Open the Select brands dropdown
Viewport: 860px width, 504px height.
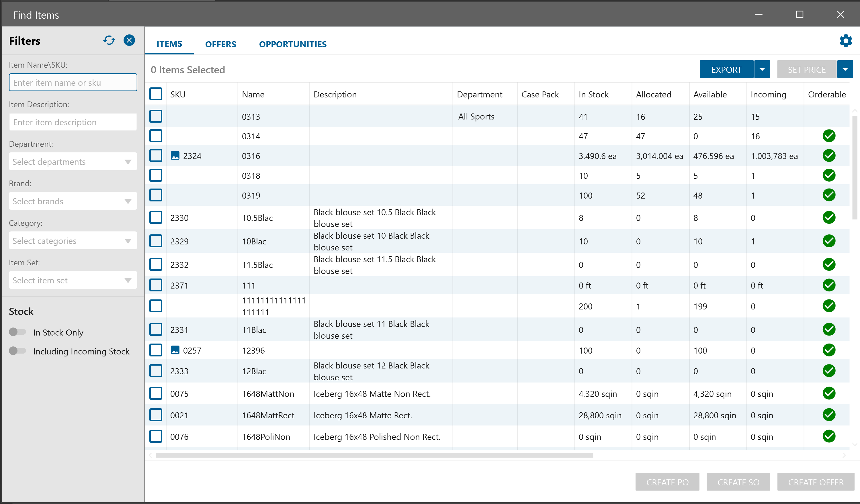coord(73,201)
